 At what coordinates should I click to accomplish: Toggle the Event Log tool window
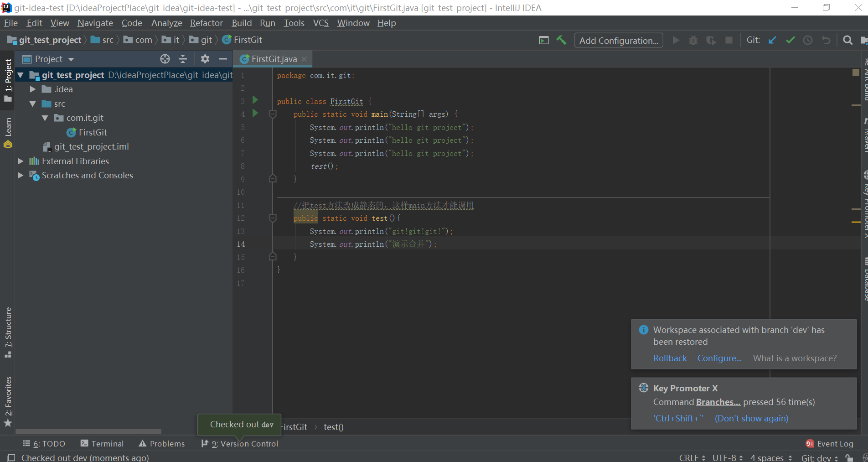(829, 444)
